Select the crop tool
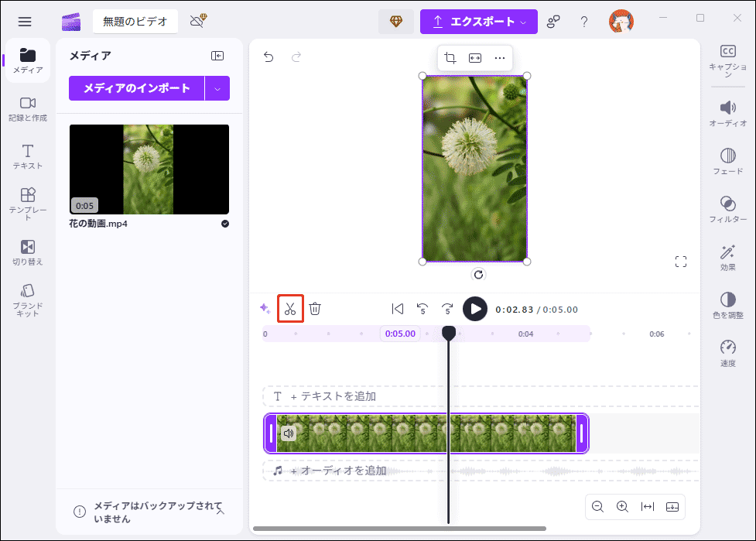Viewport: 756px width, 541px height. 450,58
